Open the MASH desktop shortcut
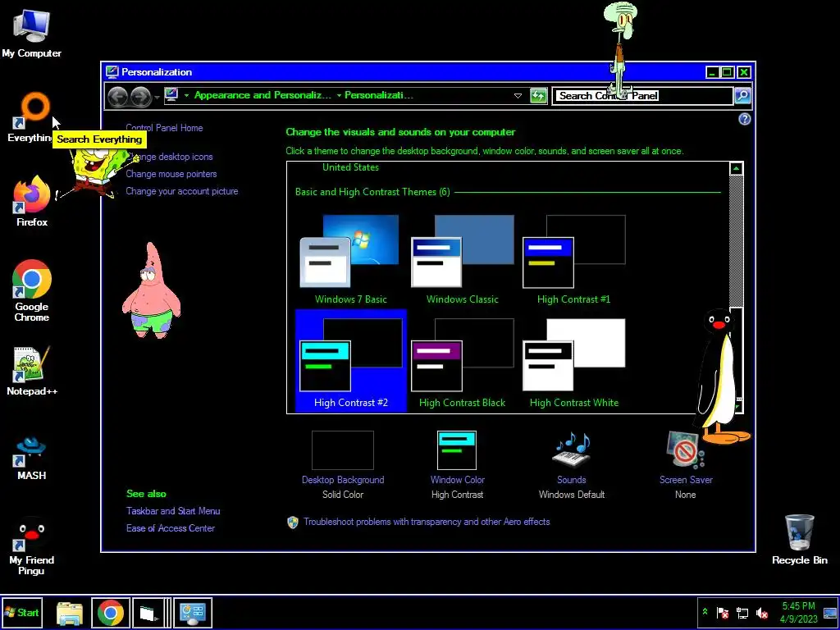This screenshot has height=630, width=840. [31, 457]
